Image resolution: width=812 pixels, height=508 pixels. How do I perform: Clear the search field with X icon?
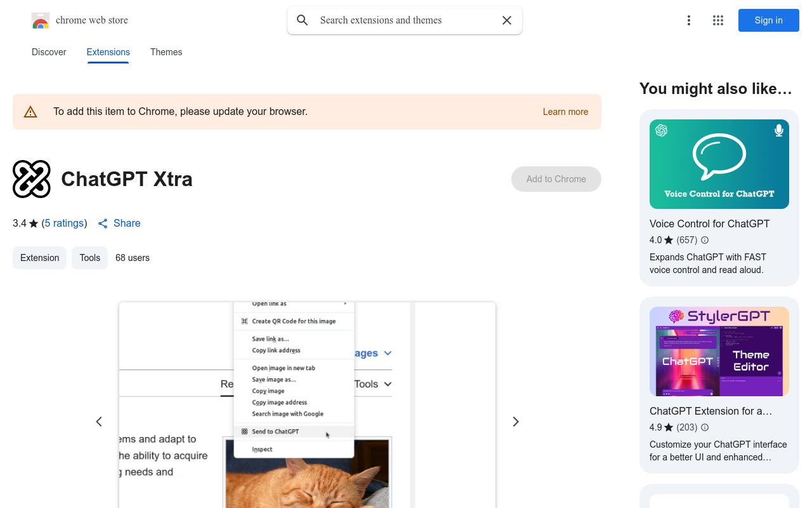coord(507,20)
